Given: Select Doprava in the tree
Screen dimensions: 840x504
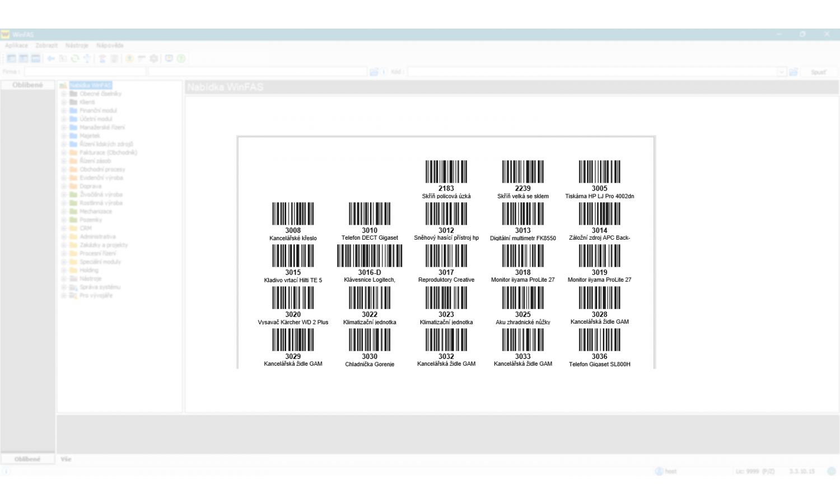Looking at the screenshot, I should (91, 186).
